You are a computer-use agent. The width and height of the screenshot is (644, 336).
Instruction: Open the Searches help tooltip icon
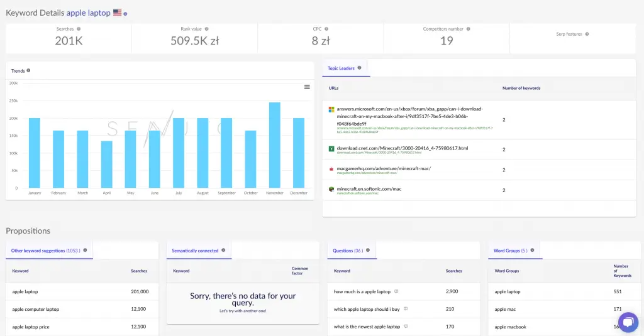[x=79, y=29]
